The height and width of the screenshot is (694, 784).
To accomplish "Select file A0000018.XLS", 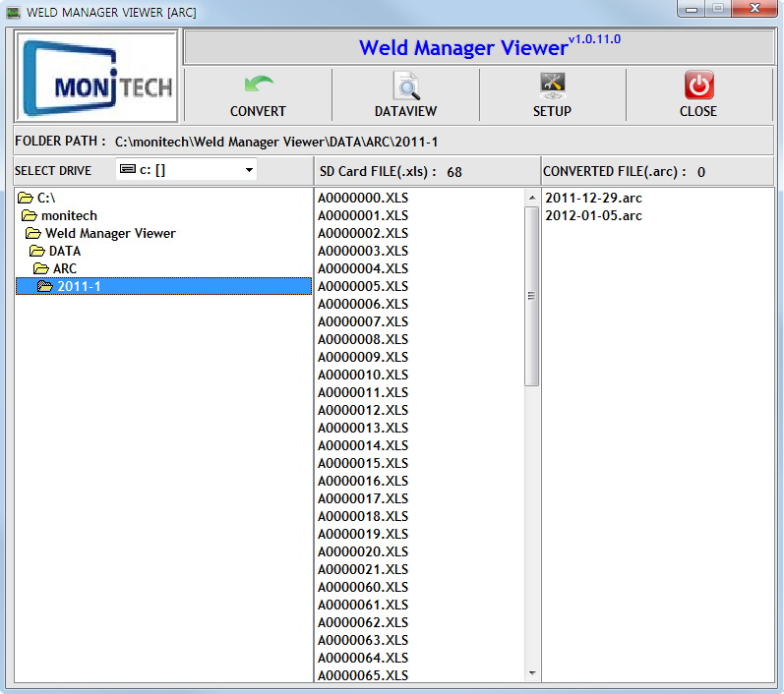I will [363, 517].
